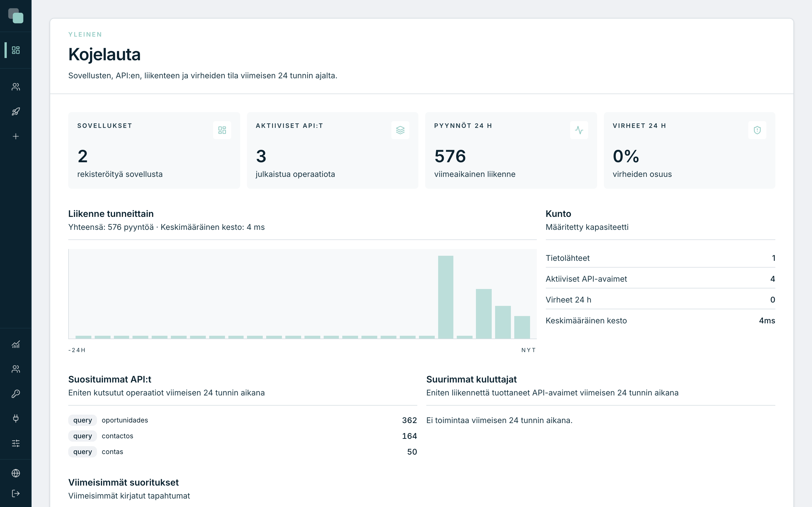
Task: Click the oportunidades query row
Action: coord(242,420)
